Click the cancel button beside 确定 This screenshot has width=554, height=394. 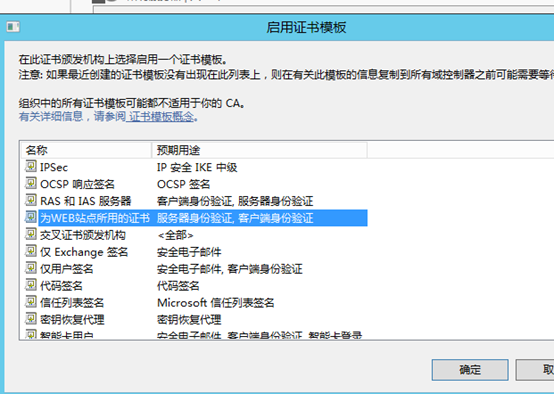pos(535,370)
